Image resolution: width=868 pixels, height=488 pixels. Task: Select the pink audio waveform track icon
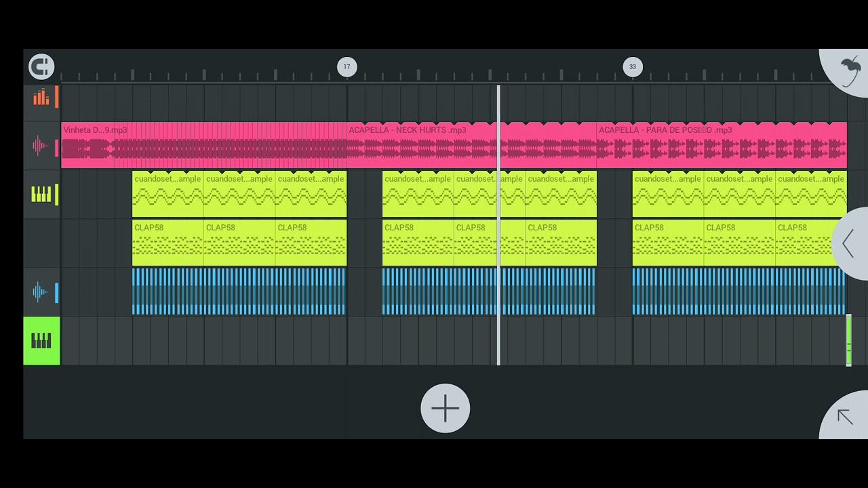pyautogui.click(x=41, y=146)
